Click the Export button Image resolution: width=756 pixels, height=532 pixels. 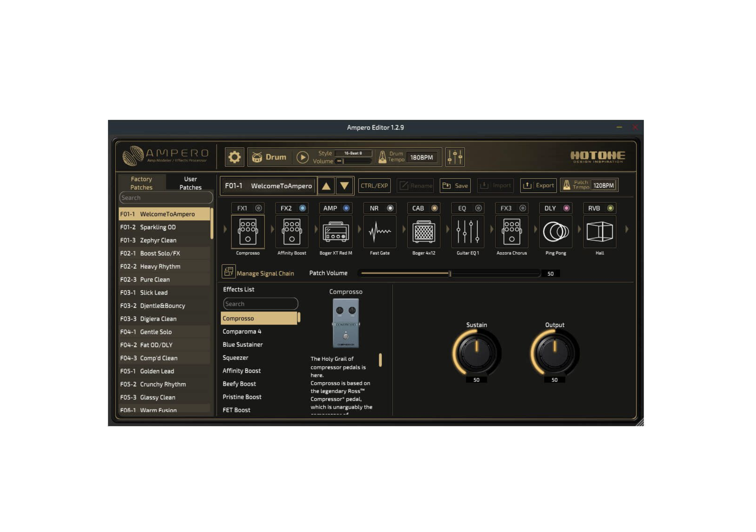pos(538,185)
